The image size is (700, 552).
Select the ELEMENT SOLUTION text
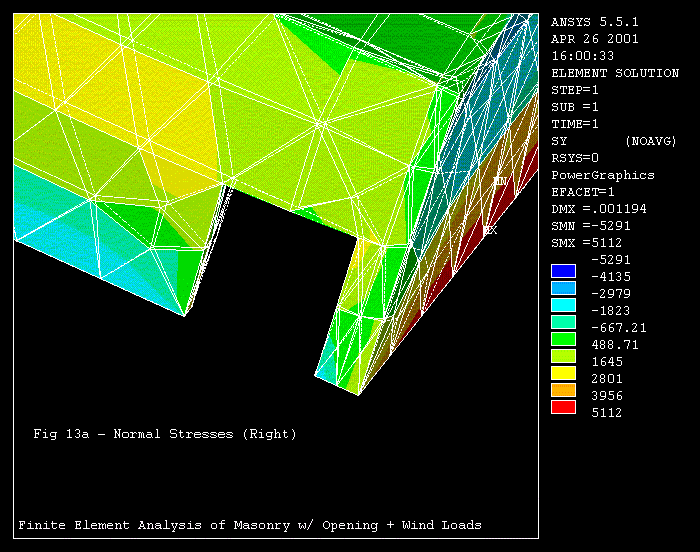tap(615, 73)
